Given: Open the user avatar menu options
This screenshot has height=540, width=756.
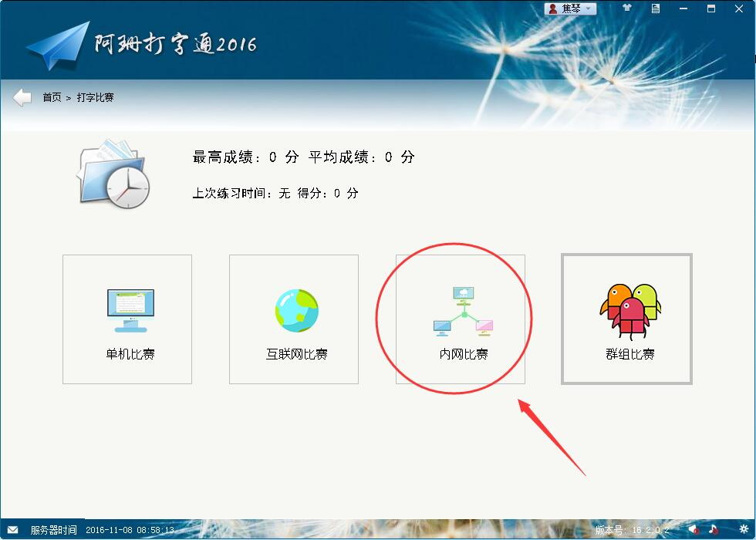Looking at the screenshot, I should 552,8.
